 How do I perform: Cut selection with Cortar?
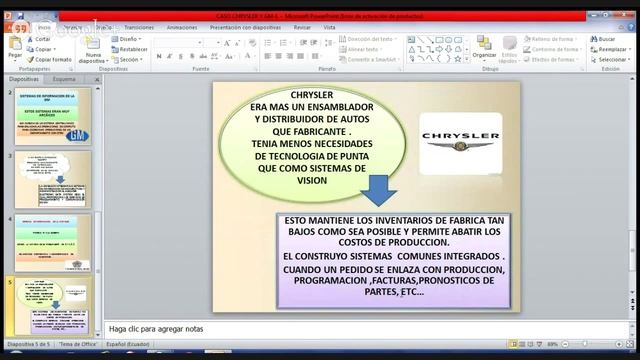click(39, 39)
